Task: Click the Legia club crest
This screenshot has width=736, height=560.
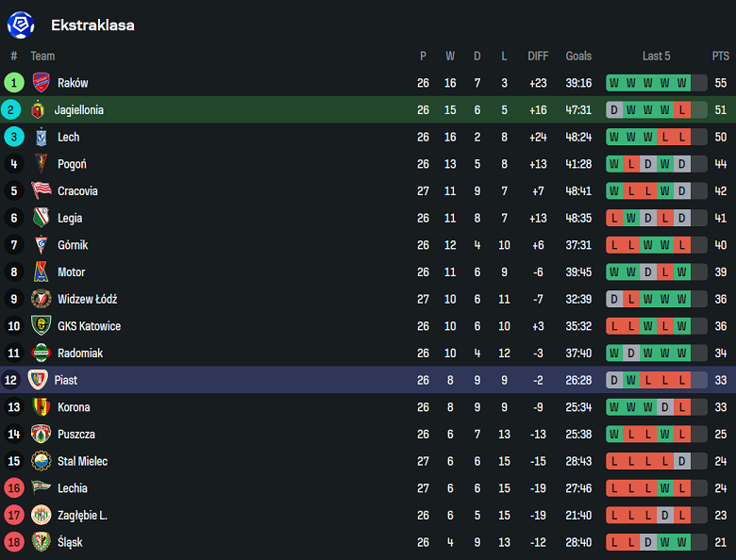Action: tap(41, 219)
